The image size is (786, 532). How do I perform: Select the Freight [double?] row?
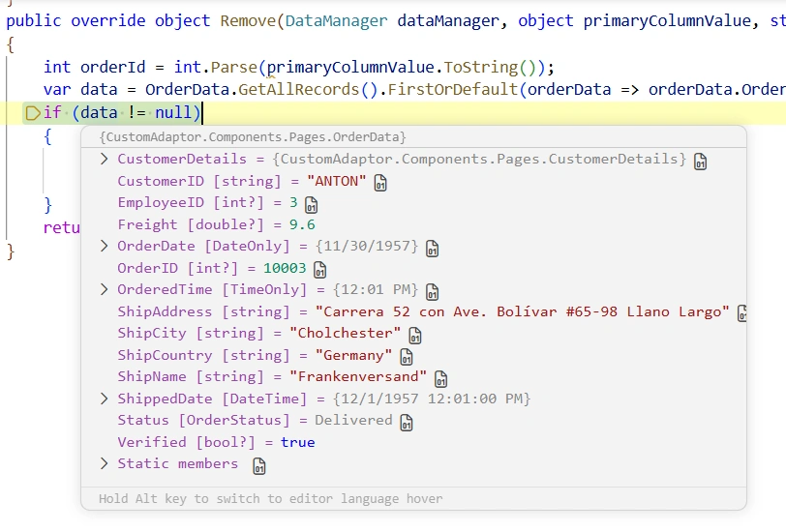[x=413, y=224]
